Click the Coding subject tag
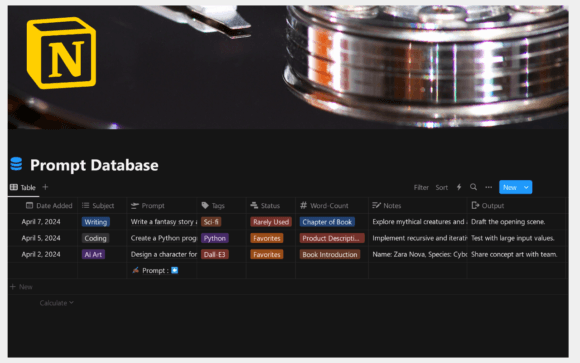Screen dimensions: 580x363 pos(95,238)
